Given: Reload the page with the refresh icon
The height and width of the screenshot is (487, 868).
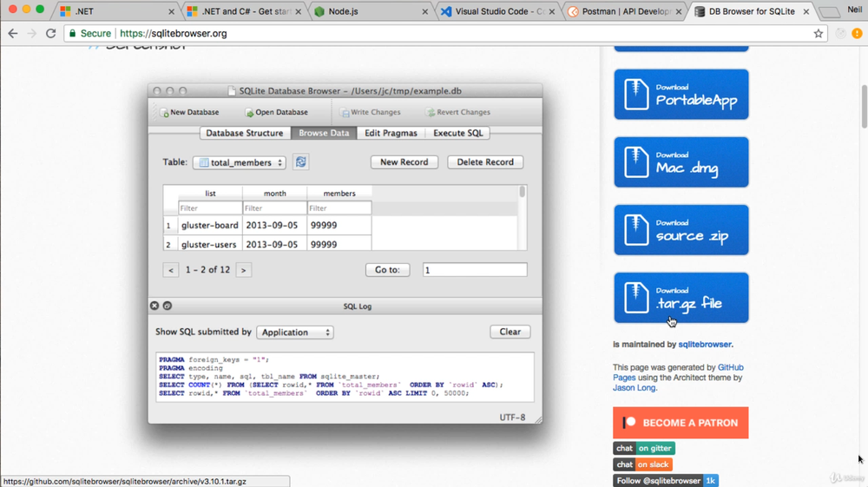Looking at the screenshot, I should pos(51,33).
